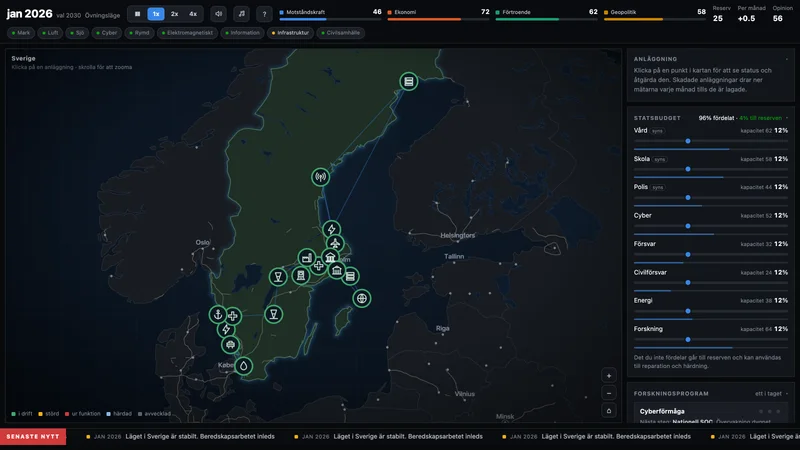Reset the map view with the home button
The image size is (800, 450).
pos(609,410)
